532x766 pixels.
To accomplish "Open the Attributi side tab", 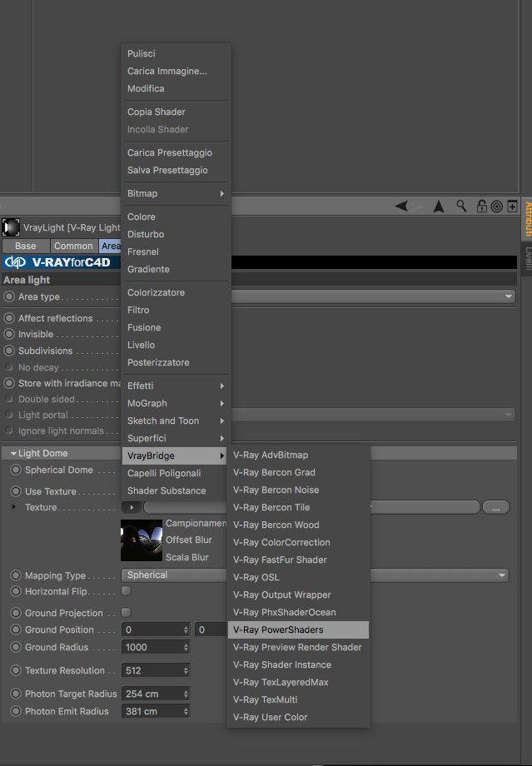I will (528, 218).
